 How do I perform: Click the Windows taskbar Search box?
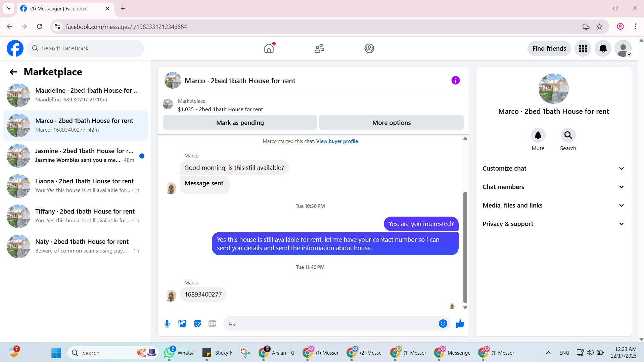tap(113, 353)
